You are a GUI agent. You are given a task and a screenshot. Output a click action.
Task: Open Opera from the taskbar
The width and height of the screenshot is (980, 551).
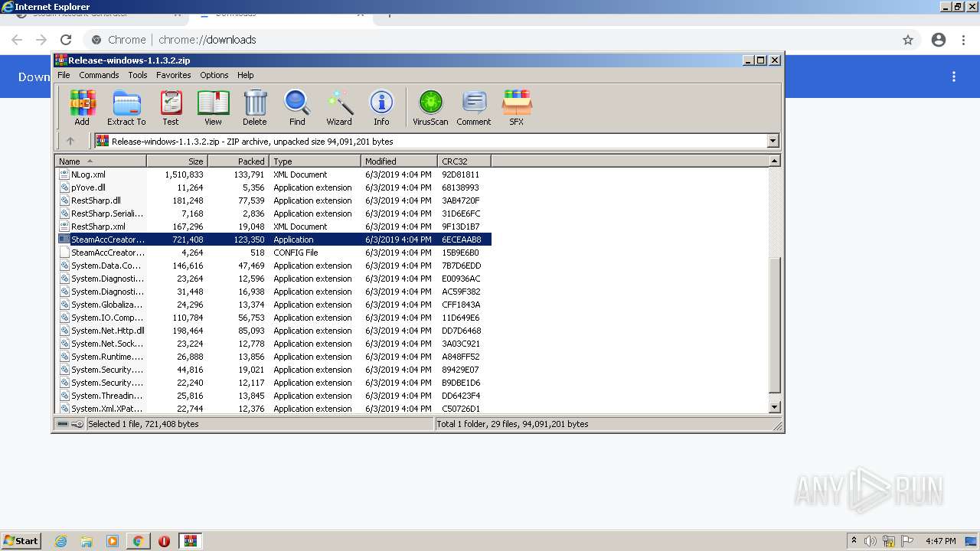[164, 541]
